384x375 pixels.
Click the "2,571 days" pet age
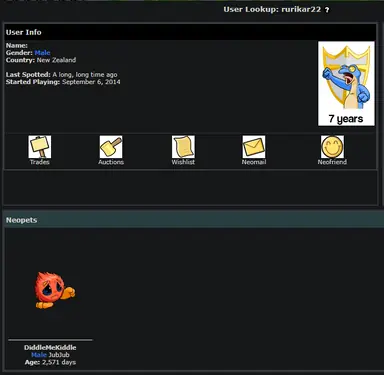point(59,362)
